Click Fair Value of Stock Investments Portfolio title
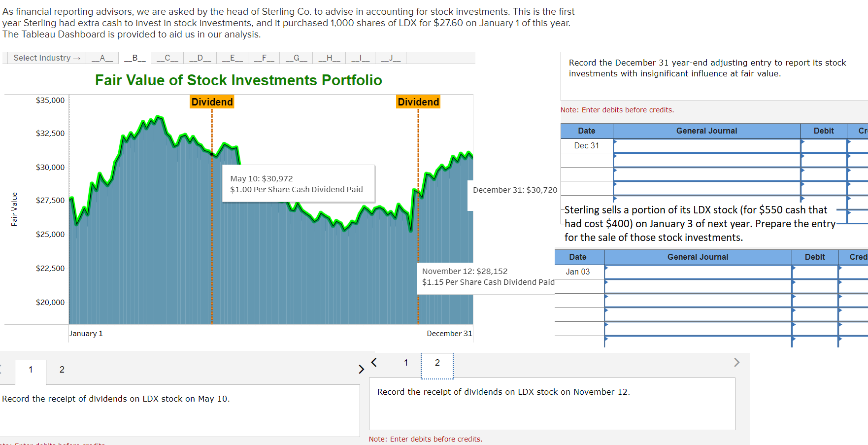This screenshot has height=445, width=868. tap(238, 80)
